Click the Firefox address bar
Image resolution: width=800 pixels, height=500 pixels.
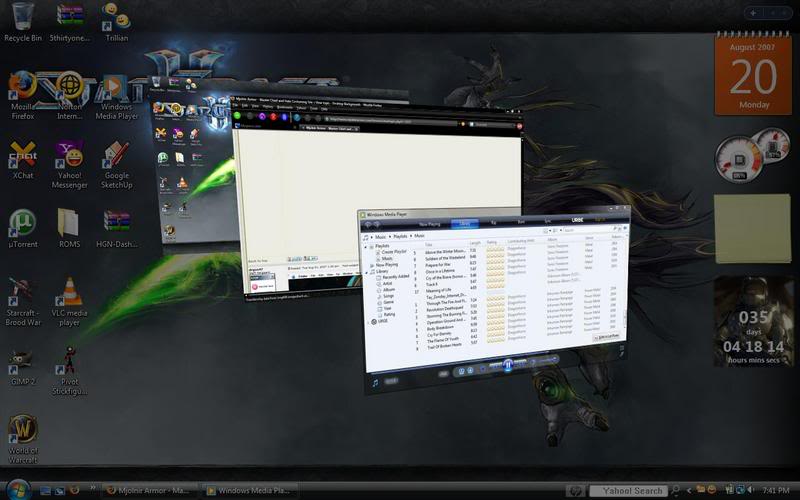390,121
